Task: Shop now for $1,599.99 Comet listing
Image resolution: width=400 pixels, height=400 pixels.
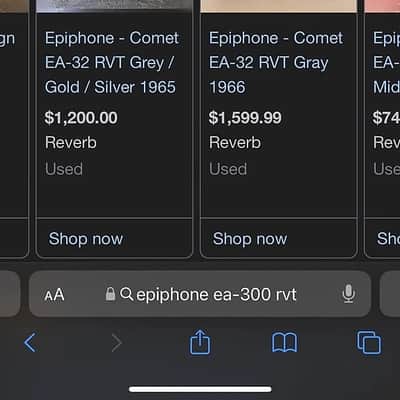Action: (250, 239)
